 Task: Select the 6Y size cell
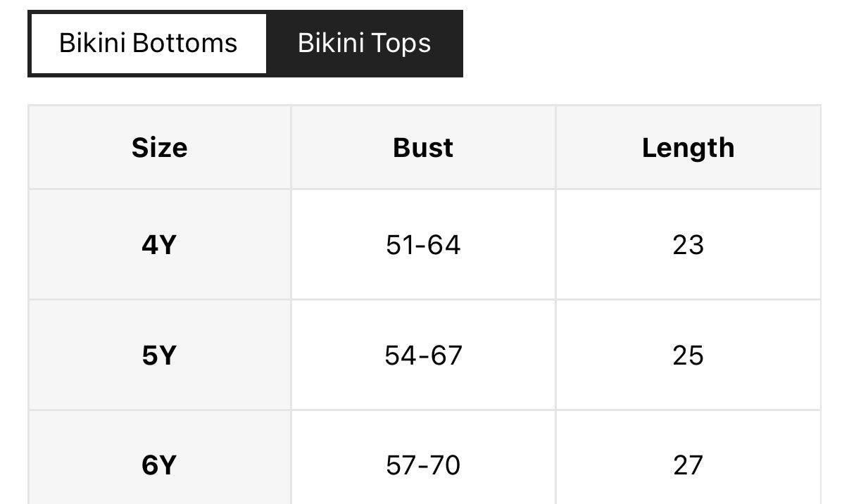pos(159,465)
